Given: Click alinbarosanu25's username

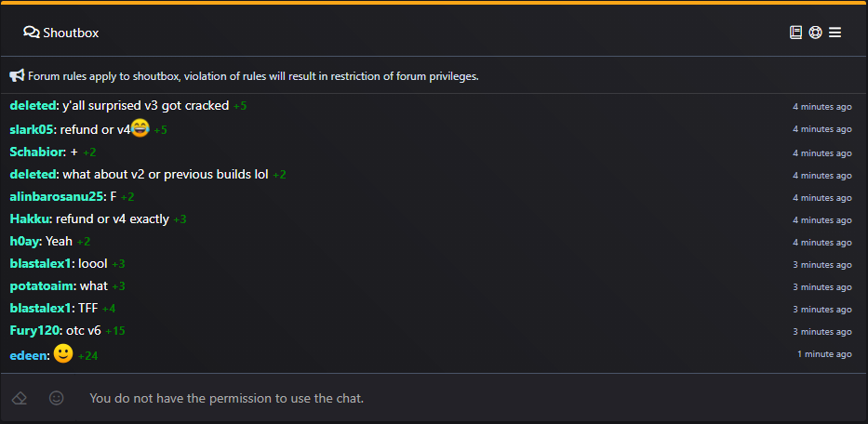Looking at the screenshot, I should (57, 197).
